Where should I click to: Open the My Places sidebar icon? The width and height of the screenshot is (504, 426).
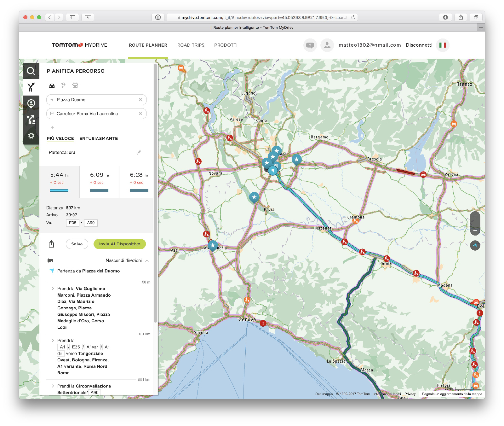(x=31, y=103)
